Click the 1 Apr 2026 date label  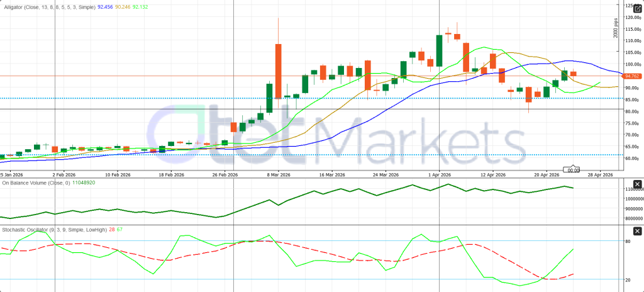click(440, 175)
